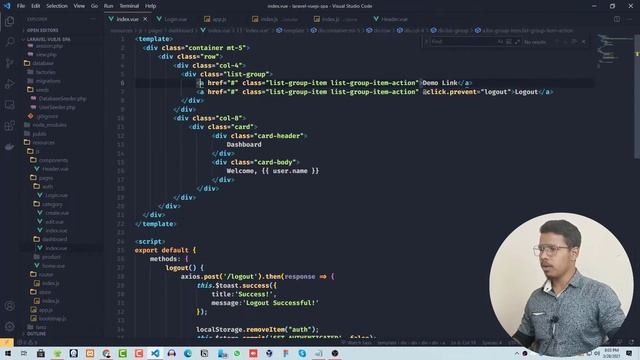Viewport: 640px width, 360px height.
Task: Open the Help menu
Action: pos(150,6)
